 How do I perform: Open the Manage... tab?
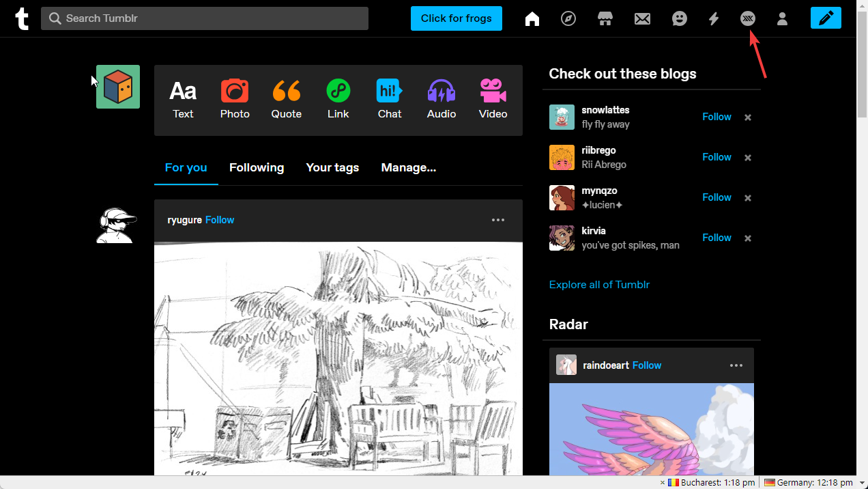click(409, 168)
